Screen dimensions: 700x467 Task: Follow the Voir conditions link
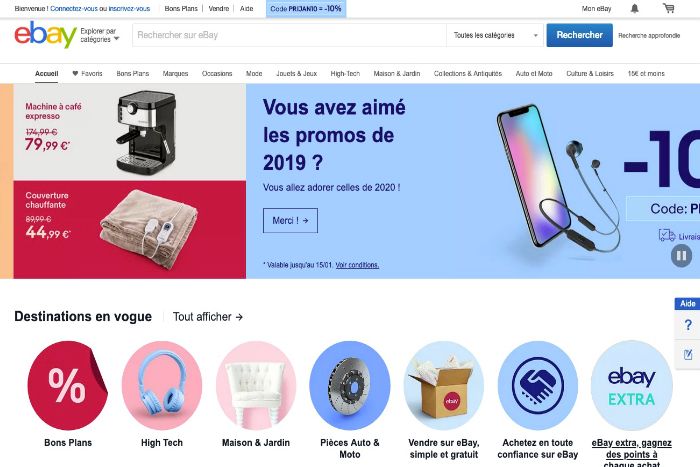[x=357, y=265]
